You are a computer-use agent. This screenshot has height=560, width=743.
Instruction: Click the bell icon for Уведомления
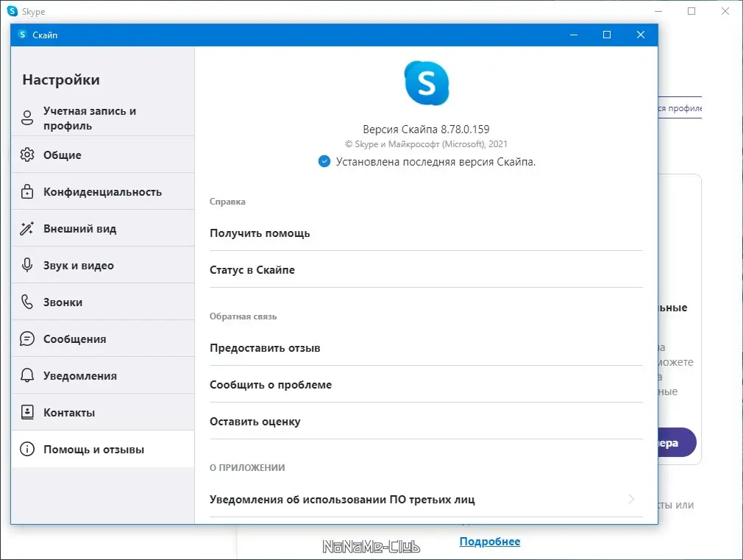pyautogui.click(x=27, y=375)
